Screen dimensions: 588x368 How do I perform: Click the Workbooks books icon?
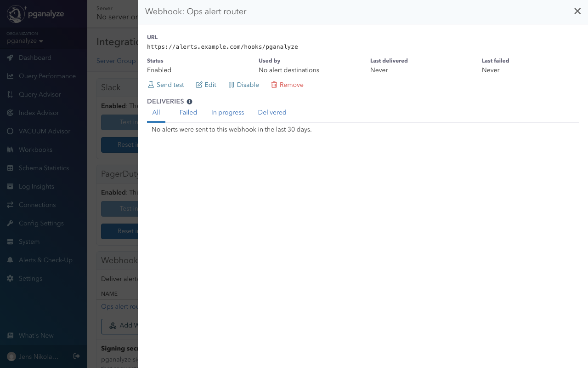(x=10, y=149)
